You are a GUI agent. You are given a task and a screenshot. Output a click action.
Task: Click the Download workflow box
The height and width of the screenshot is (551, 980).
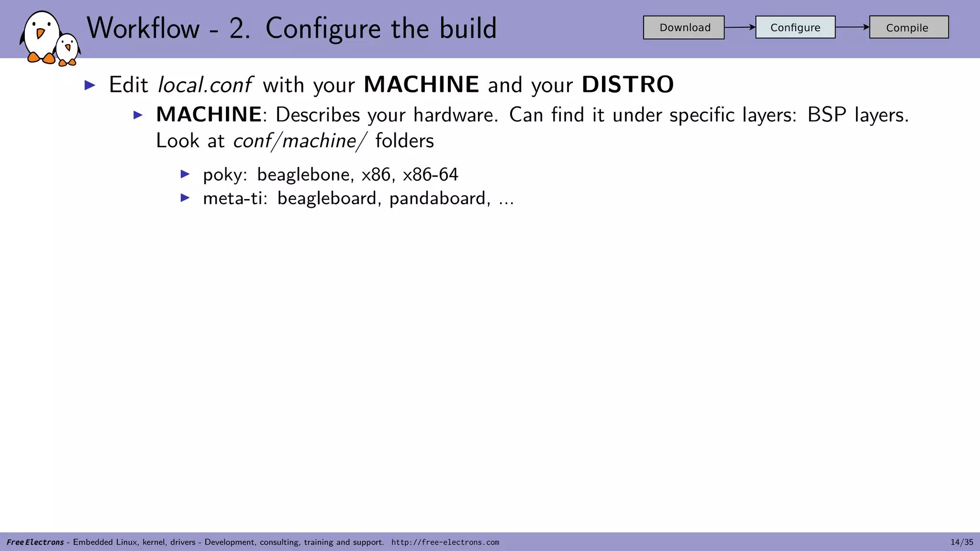(x=684, y=28)
